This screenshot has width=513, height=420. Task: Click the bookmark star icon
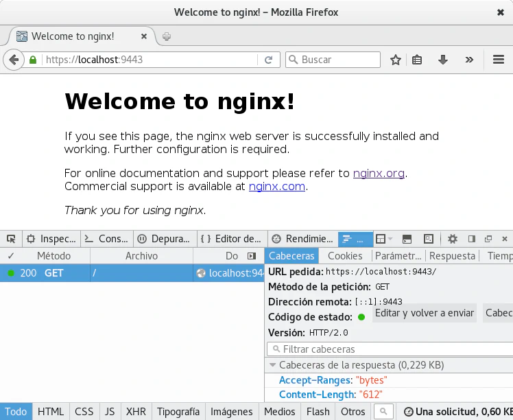coord(395,60)
